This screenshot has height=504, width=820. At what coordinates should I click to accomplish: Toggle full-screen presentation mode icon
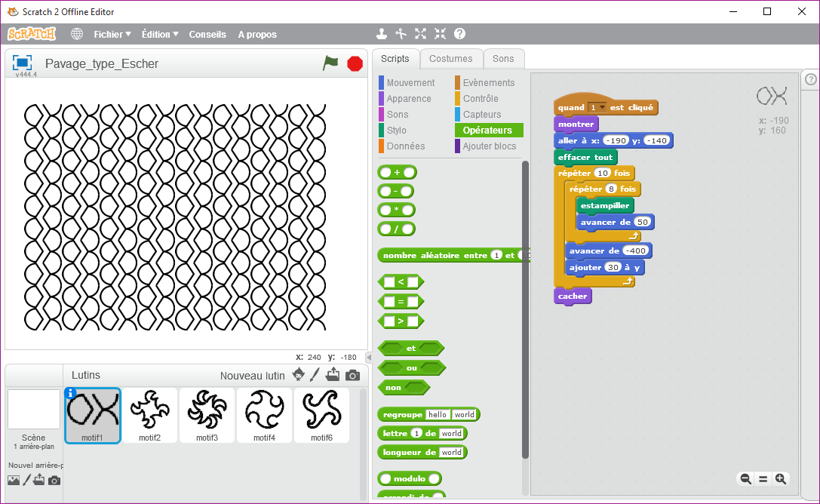(22, 63)
